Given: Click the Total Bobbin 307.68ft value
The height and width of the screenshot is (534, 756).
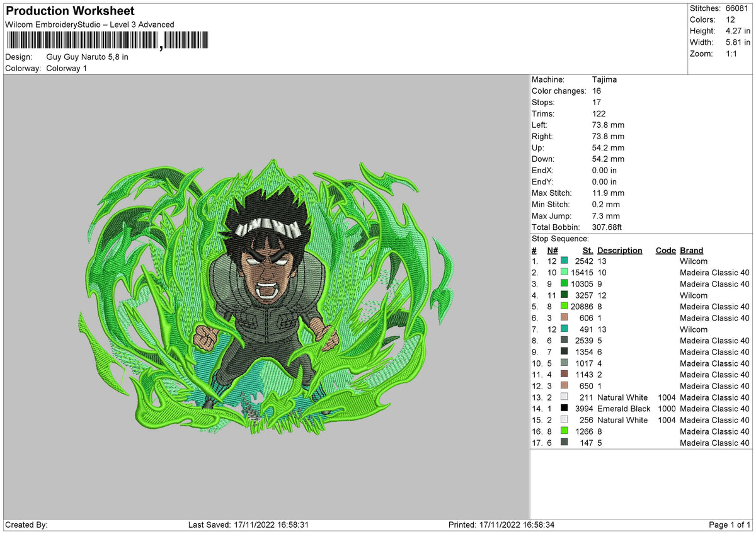Looking at the screenshot, I should click(x=607, y=227).
